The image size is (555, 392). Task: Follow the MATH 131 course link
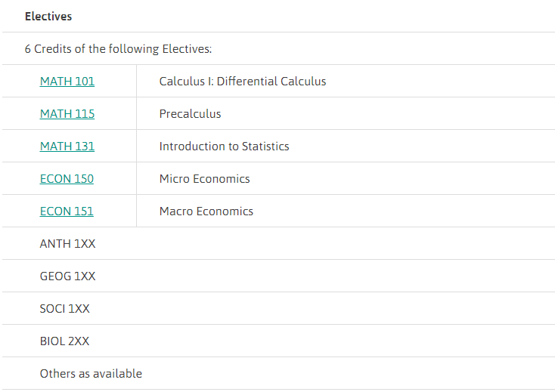[67, 147]
